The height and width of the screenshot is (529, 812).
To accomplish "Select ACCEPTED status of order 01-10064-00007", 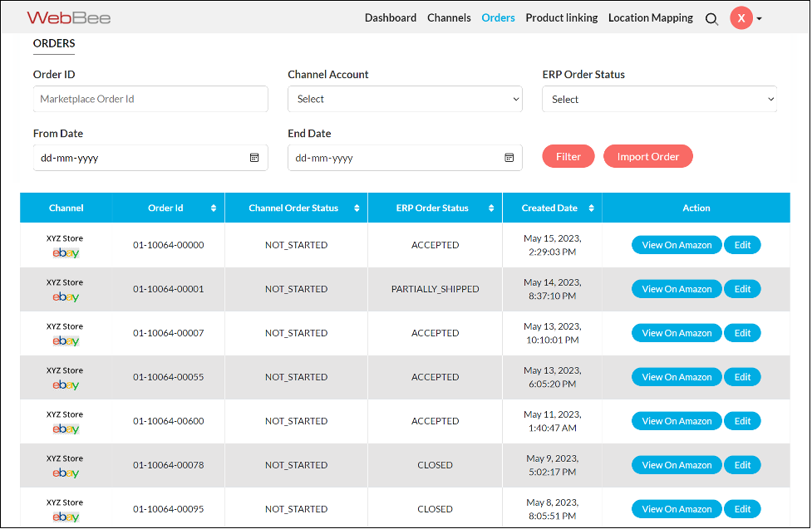I will tap(435, 333).
